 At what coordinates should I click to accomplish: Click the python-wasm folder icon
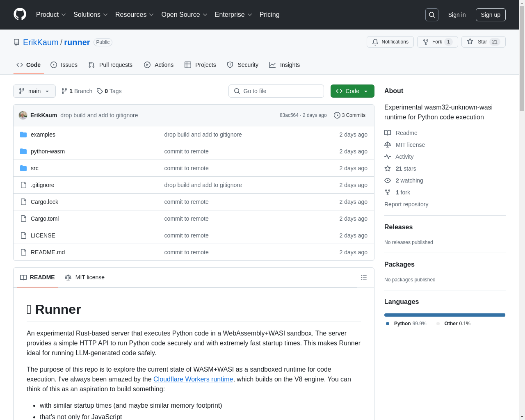23,151
